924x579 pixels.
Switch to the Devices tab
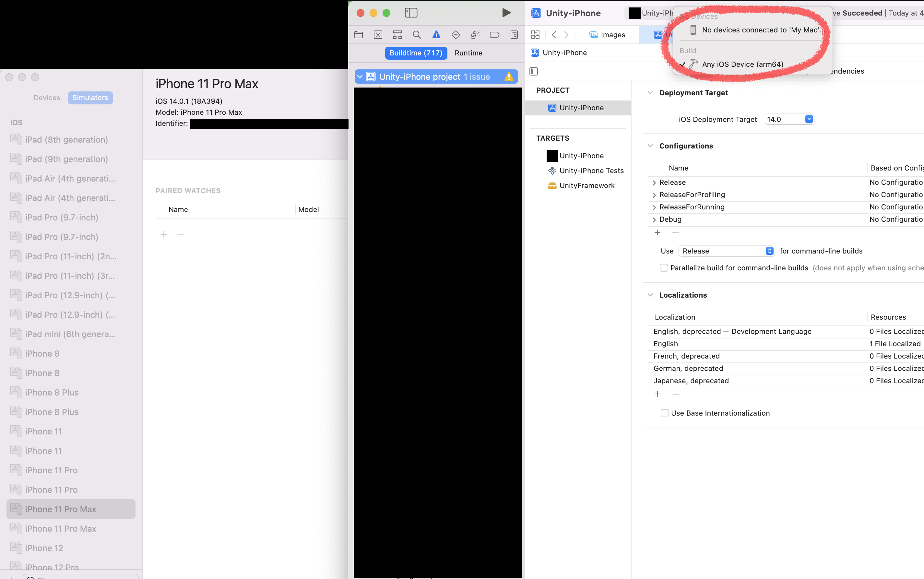coord(47,98)
